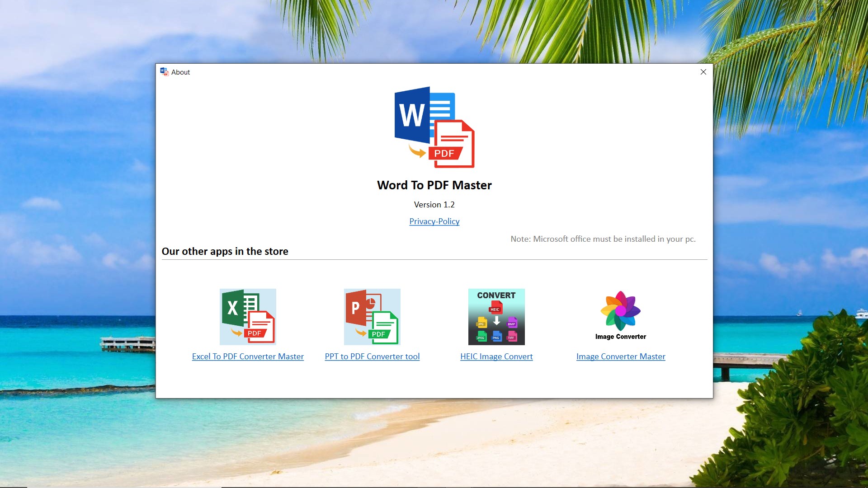Open PPT to PDF Converter tool link

372,357
